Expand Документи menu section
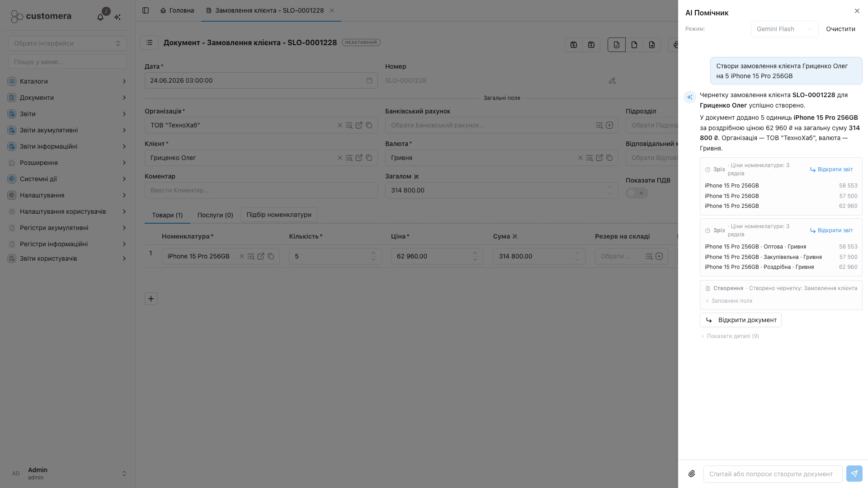This screenshot has width=868, height=488. (x=67, y=98)
